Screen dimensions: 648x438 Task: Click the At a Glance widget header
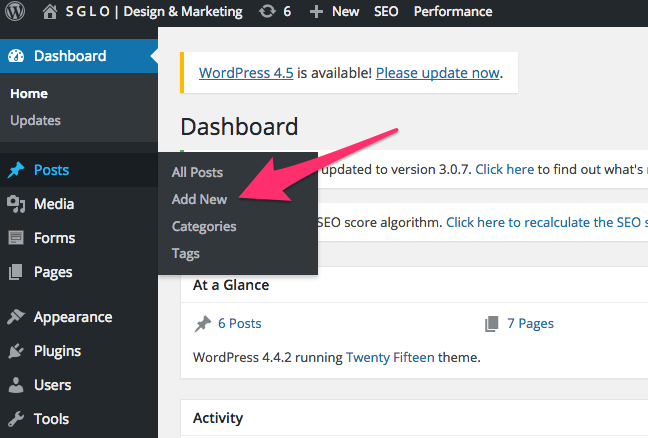coord(231,285)
